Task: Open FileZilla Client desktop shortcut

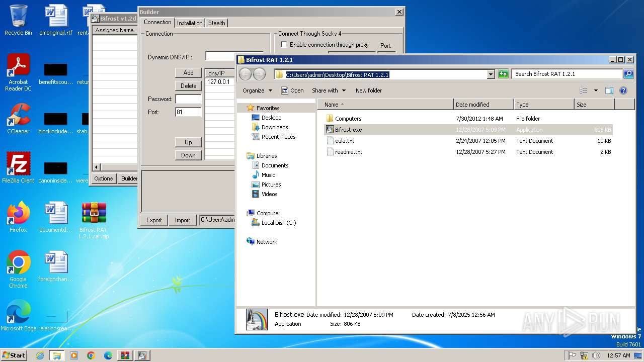Action: 18,167
